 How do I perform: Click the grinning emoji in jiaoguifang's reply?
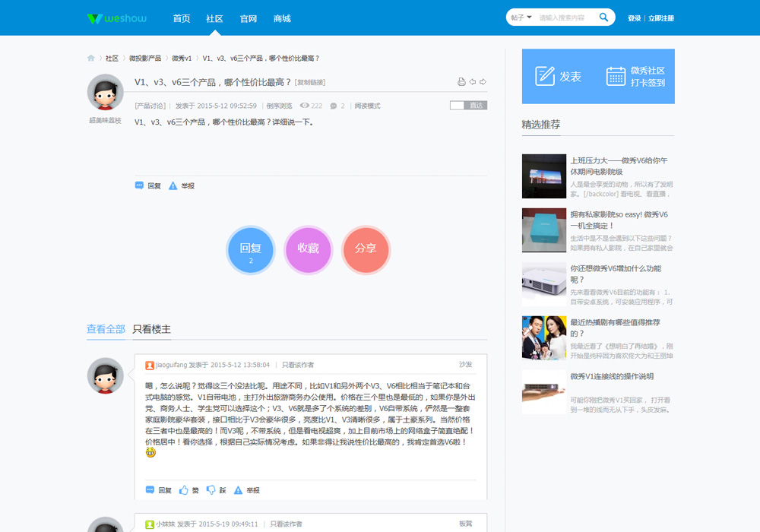point(150,452)
